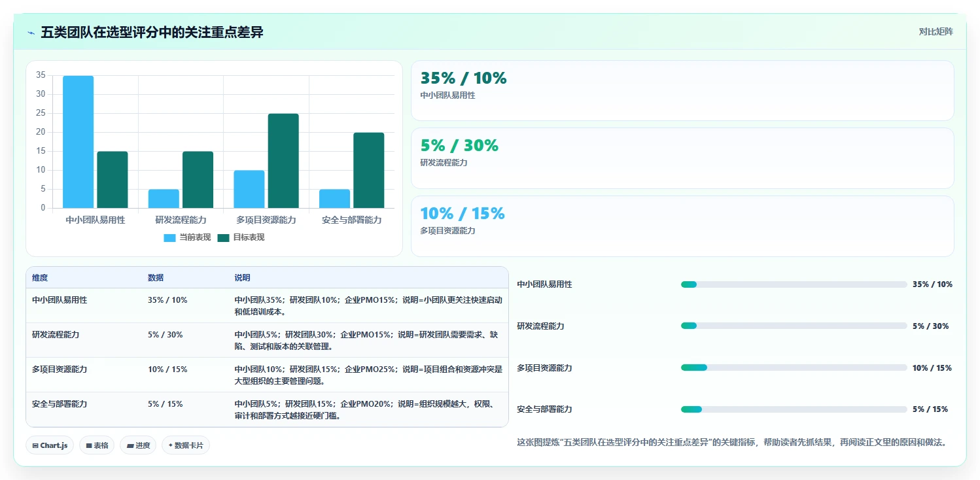Click the 5% / 15% progress value label
This screenshot has width=980, height=480.
(x=930, y=409)
